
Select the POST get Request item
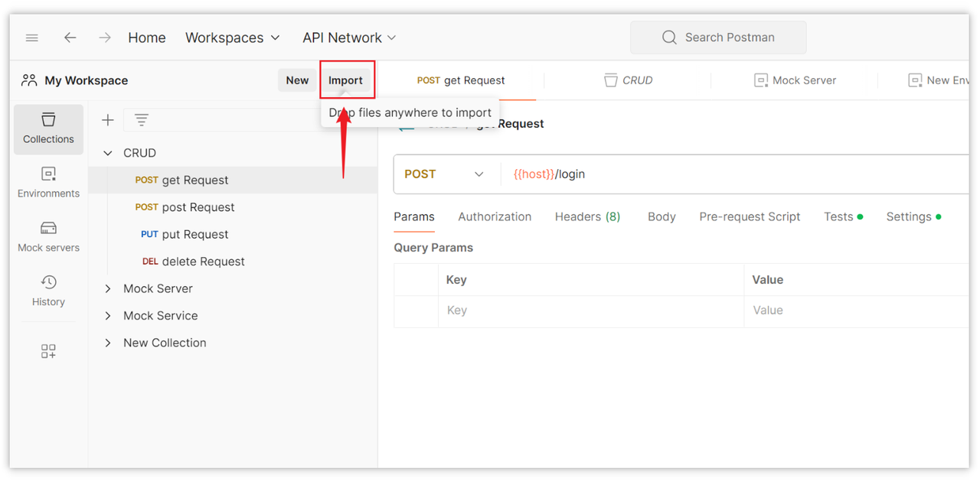point(233,181)
